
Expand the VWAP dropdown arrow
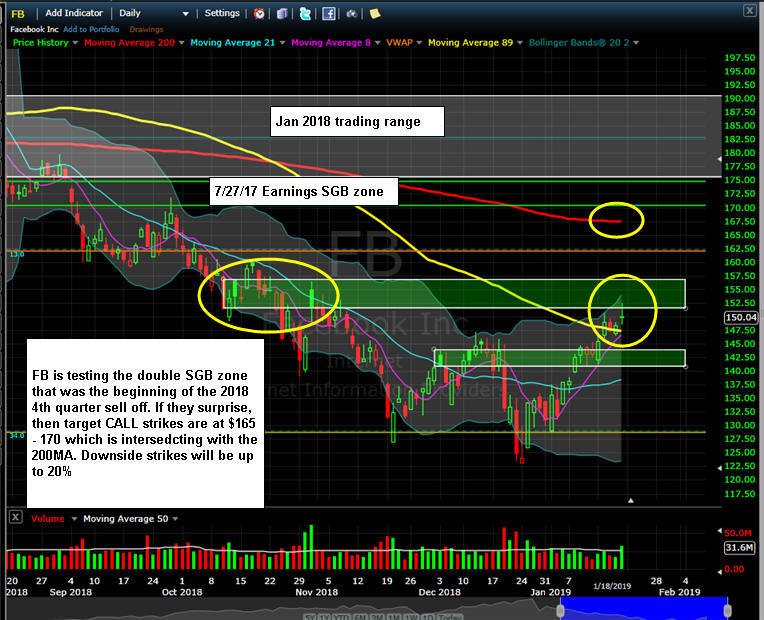[x=419, y=43]
